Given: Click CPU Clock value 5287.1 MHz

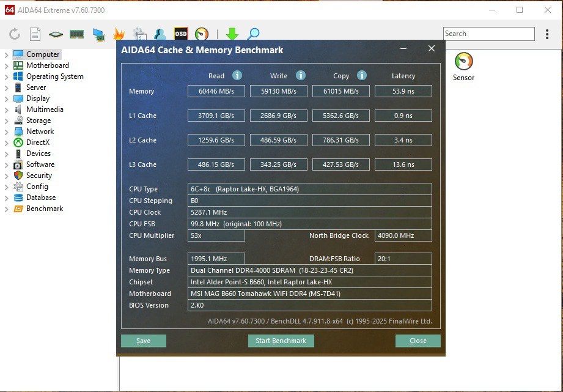Looking at the screenshot, I should [310, 212].
